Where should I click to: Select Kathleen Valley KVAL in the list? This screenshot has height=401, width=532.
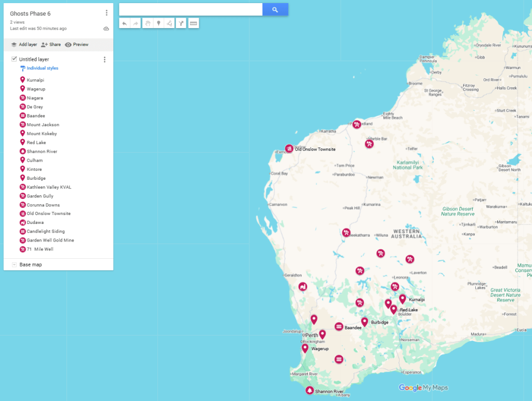pyautogui.click(x=49, y=187)
